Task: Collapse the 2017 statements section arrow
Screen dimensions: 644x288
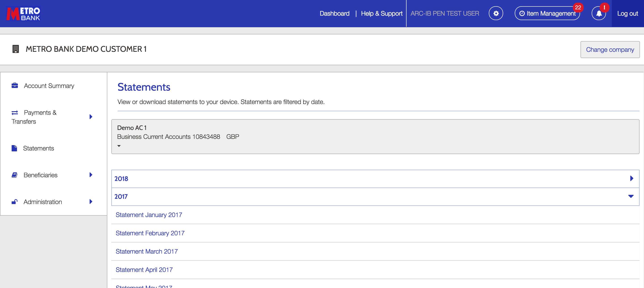Action: pos(631,196)
